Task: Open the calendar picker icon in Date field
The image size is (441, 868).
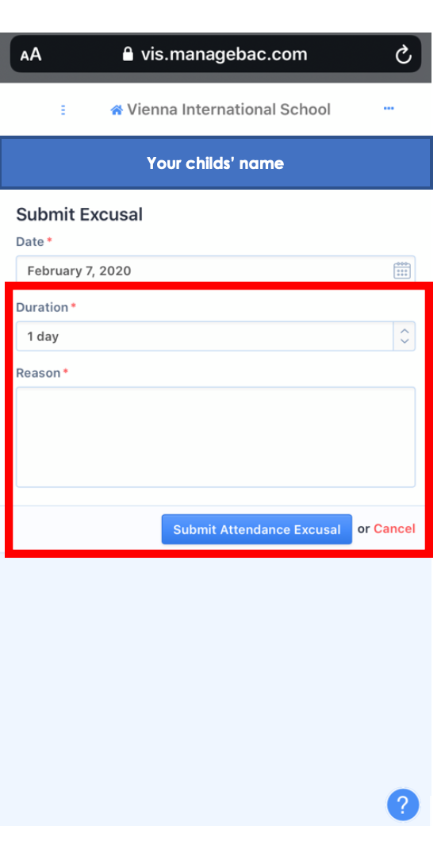Action: pyautogui.click(x=401, y=270)
